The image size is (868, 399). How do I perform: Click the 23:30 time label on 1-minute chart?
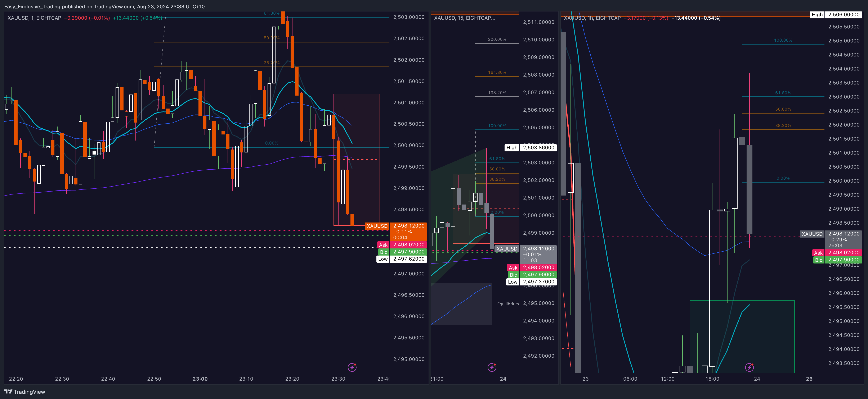338,379
